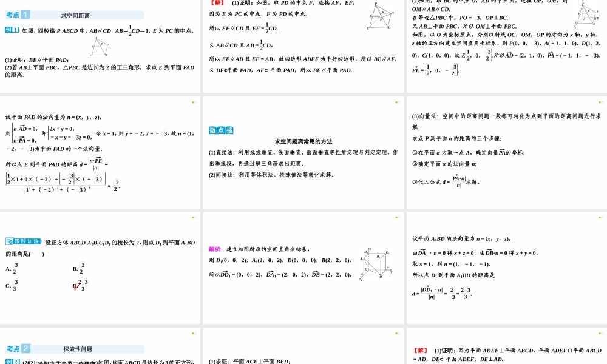Image resolution: width=607 pixels, height=364 pixels.
Task: Open the 考点1 求空间距离 slide thumbnail
Action: (100, 46)
